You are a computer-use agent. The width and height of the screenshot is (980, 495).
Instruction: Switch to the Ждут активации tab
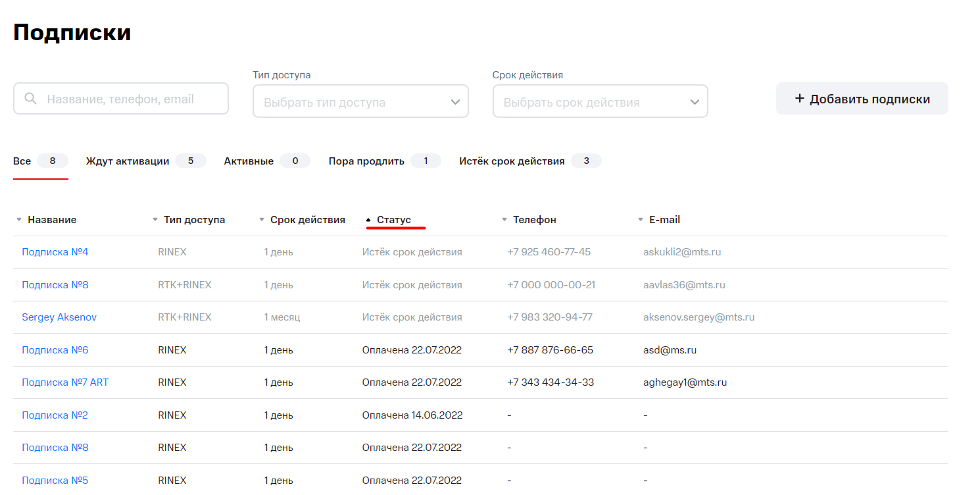pos(146,161)
